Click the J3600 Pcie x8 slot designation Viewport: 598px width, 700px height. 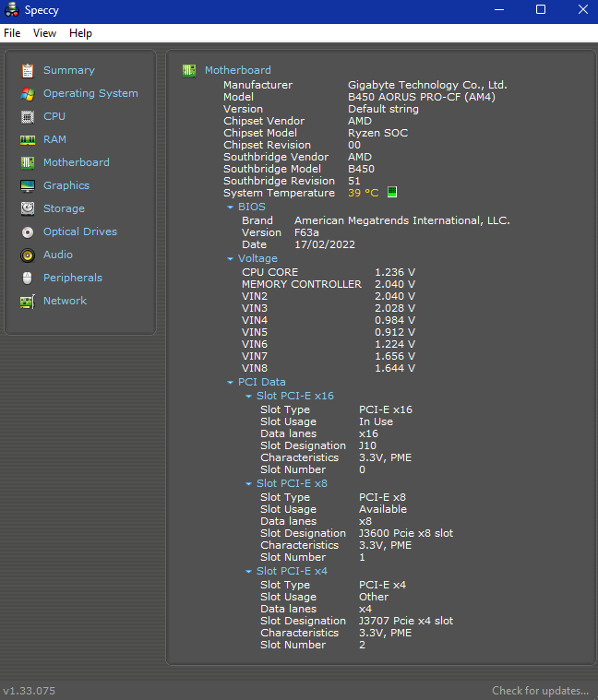406,533
